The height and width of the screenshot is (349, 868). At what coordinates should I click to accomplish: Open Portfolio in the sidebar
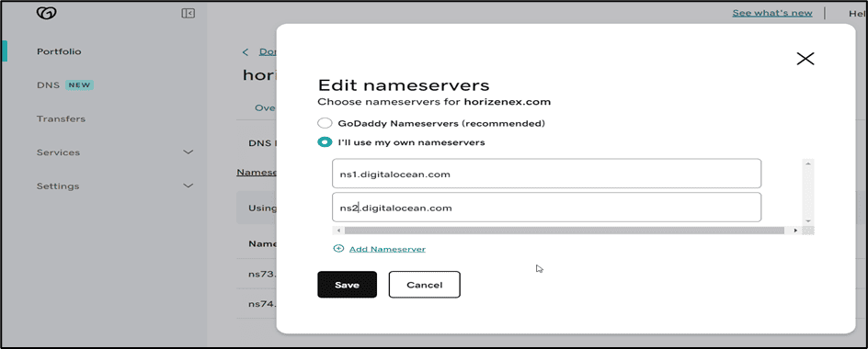[59, 51]
